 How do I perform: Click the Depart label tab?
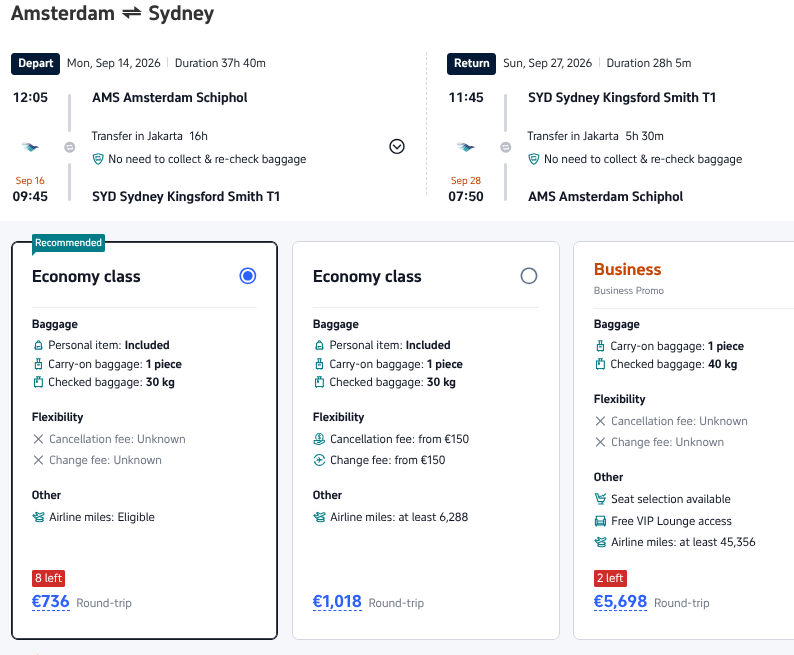tap(36, 63)
